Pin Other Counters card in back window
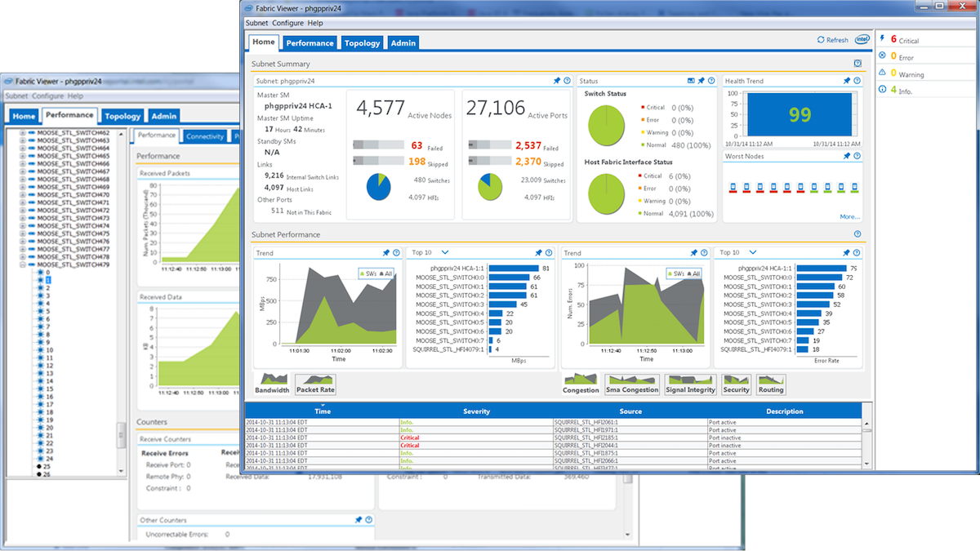Screen dimensions: 980x551 pyautogui.click(x=359, y=519)
